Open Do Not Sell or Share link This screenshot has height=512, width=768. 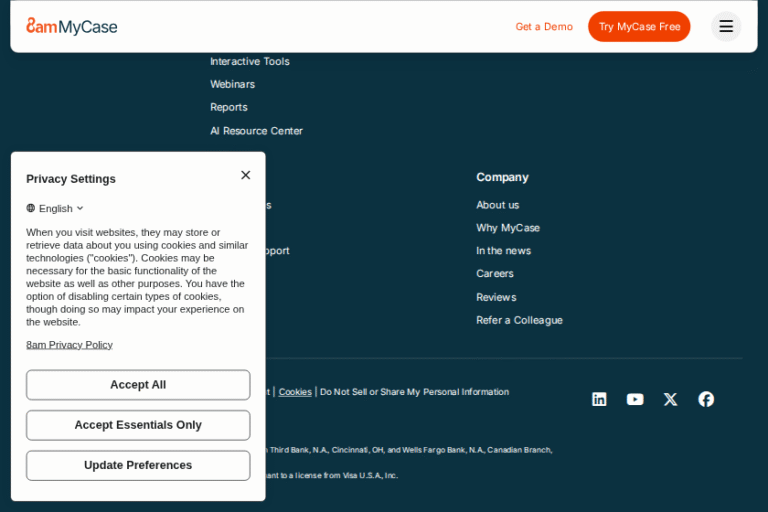[414, 392]
